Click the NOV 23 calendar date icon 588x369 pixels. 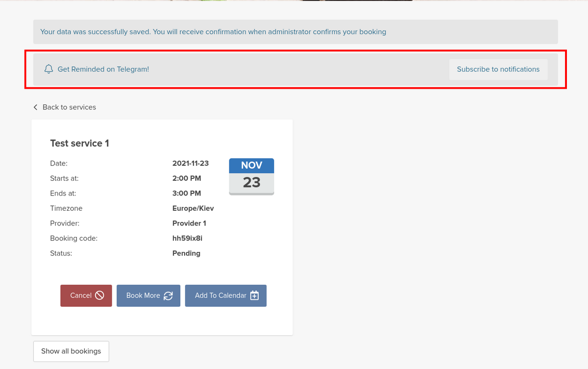pos(251,177)
